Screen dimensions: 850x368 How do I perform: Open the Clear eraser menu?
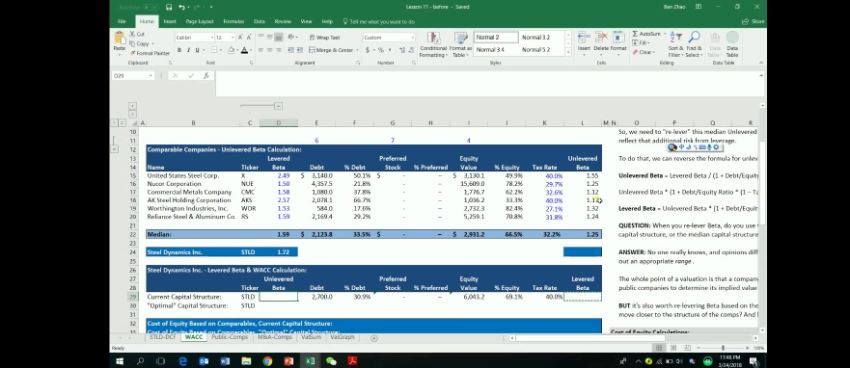643,53
